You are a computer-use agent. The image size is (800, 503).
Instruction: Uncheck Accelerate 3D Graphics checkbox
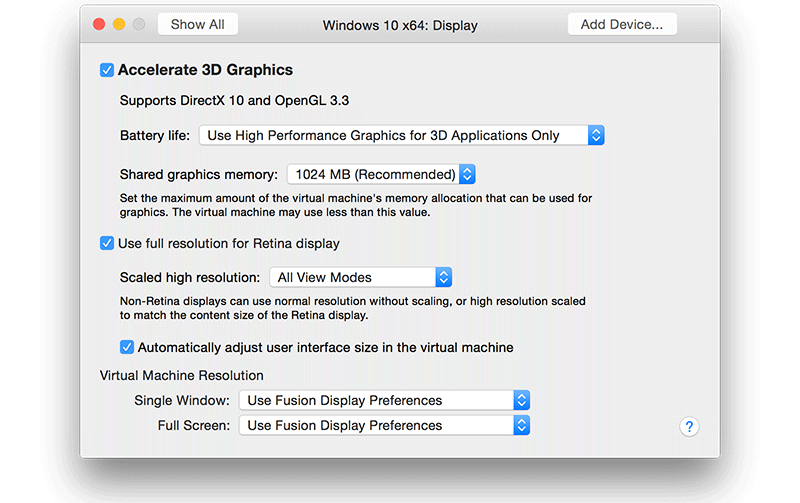pyautogui.click(x=107, y=70)
